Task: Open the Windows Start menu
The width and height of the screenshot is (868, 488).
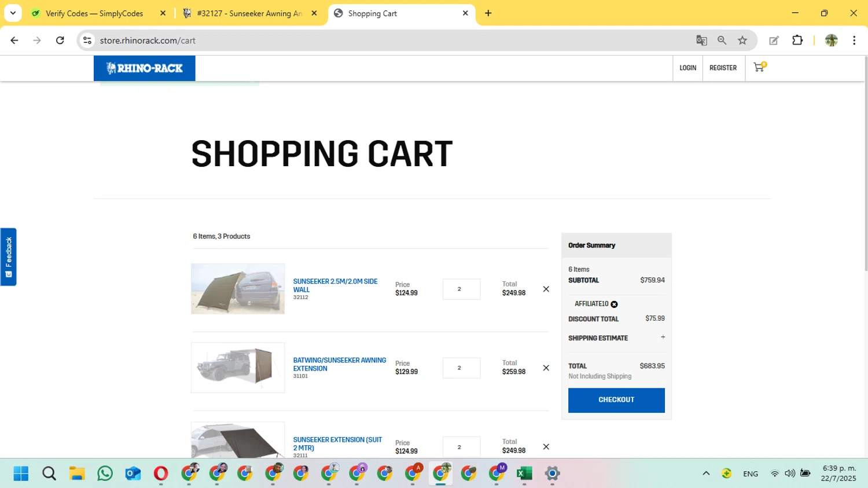Action: (x=21, y=474)
